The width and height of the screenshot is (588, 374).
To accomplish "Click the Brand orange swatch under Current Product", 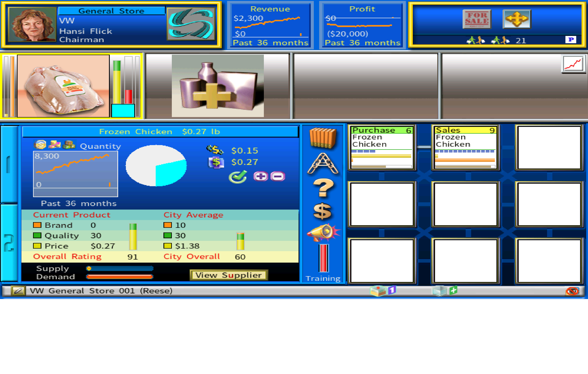I will (x=37, y=225).
